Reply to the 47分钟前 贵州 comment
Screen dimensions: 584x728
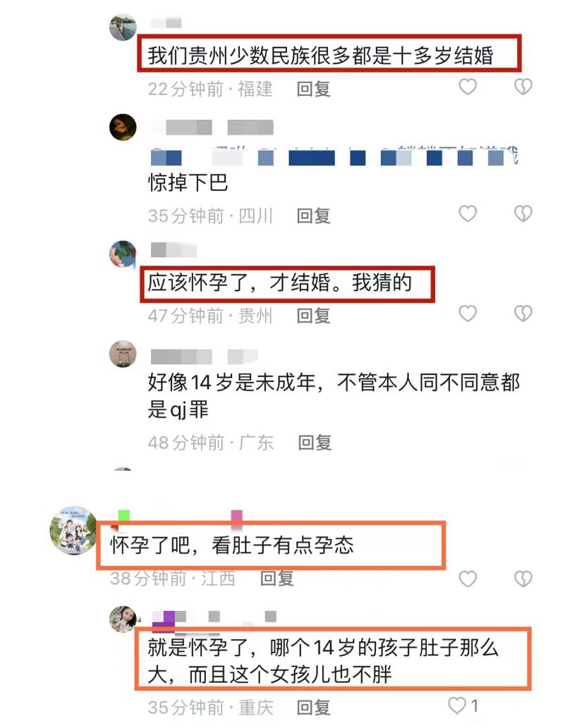[x=314, y=316]
